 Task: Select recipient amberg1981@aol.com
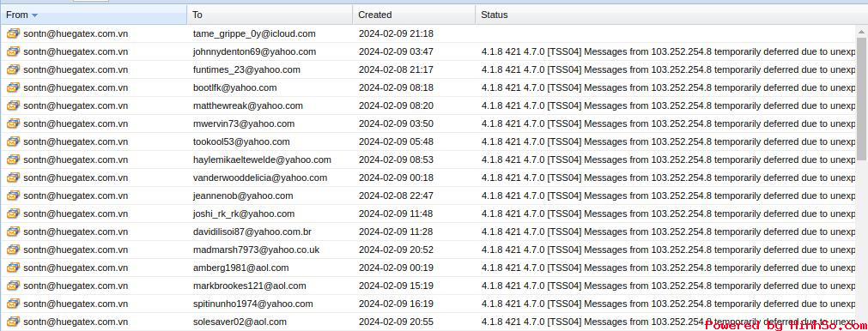(240, 268)
